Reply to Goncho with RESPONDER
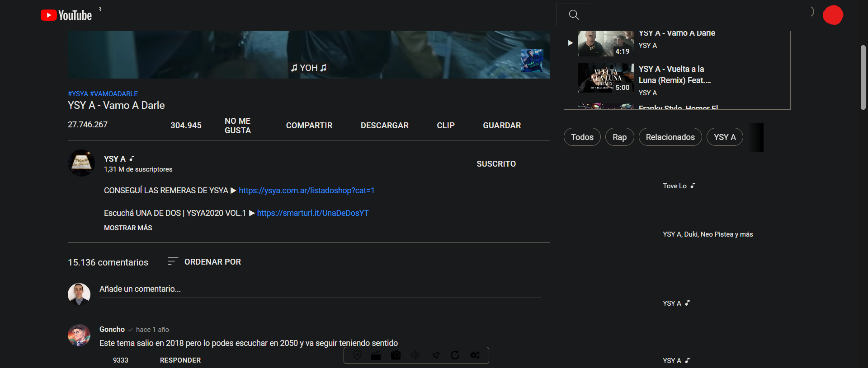Viewport: 868px width, 368px height. point(180,360)
